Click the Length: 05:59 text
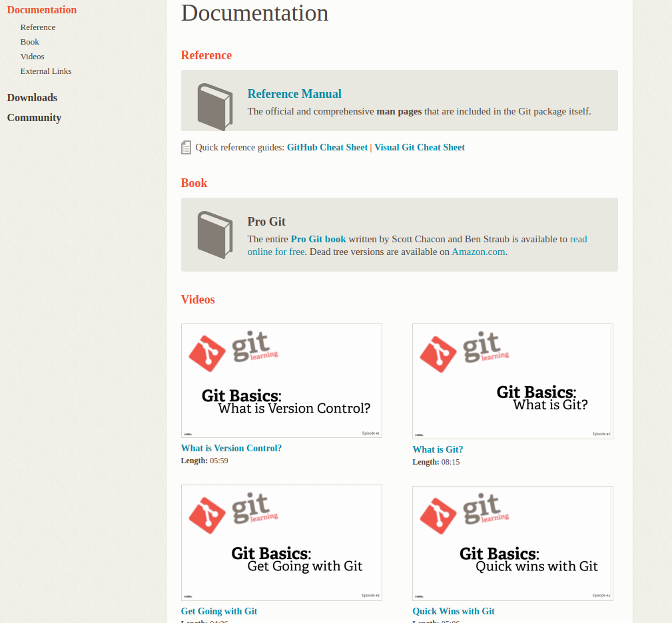 pyautogui.click(x=204, y=461)
